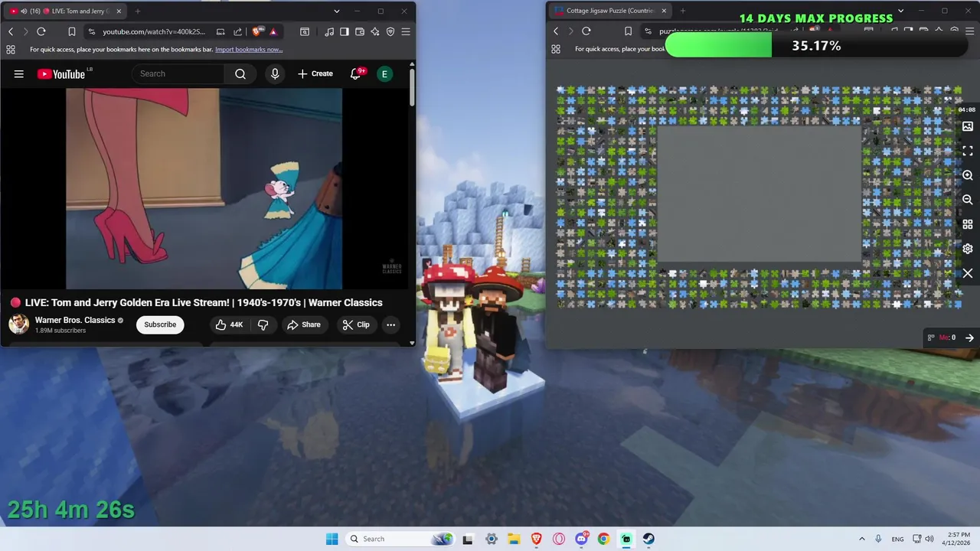
Task: Close the Tom and Jerry tab
Action: (x=119, y=11)
